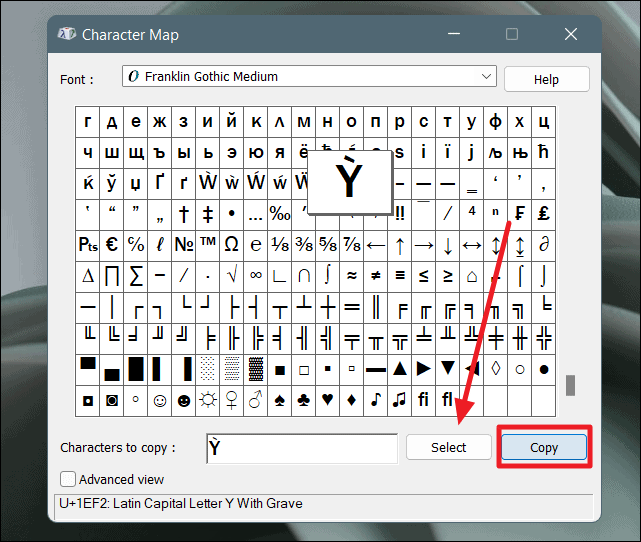Select the summation ∑ character
Image resolution: width=641 pixels, height=542 pixels.
[x=136, y=276]
